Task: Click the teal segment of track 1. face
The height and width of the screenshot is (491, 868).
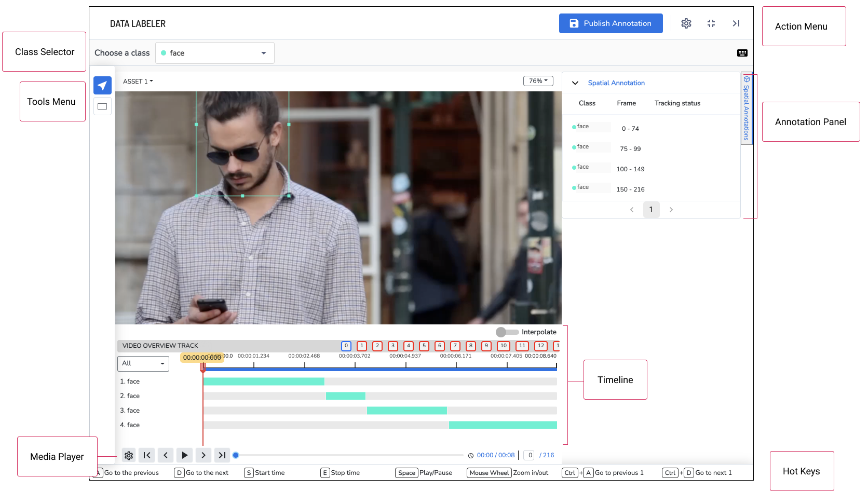Action: [x=264, y=381]
